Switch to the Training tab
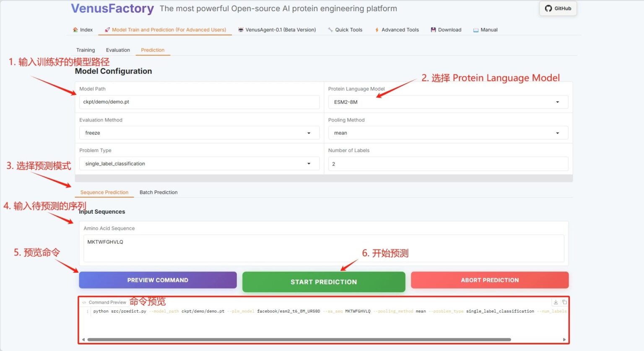The width and height of the screenshot is (644, 351). pos(86,50)
